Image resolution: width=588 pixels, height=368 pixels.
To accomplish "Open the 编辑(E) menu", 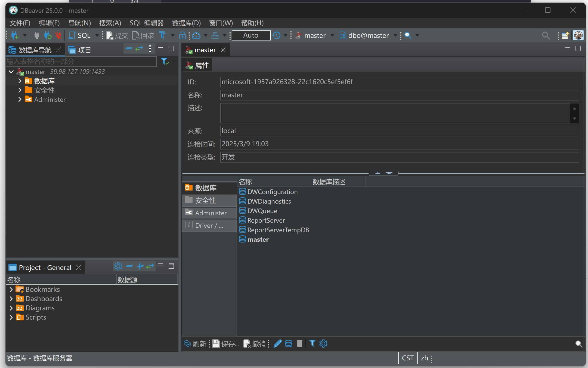I will 49,23.
